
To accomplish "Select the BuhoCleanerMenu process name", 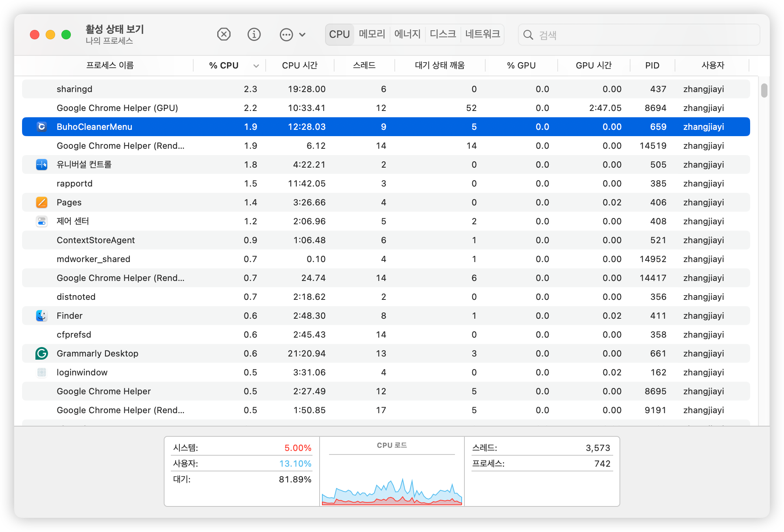I will point(94,127).
